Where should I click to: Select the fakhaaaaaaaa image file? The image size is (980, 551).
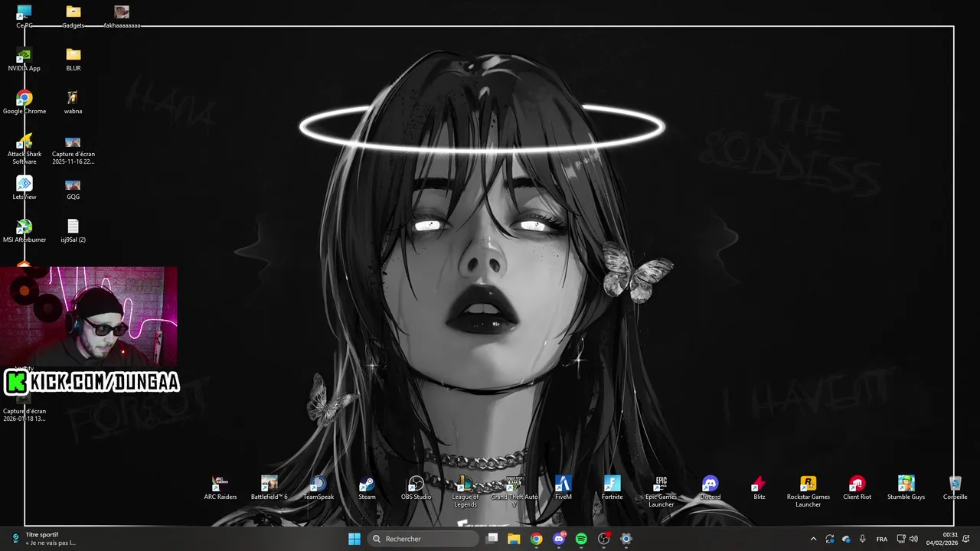(x=122, y=17)
